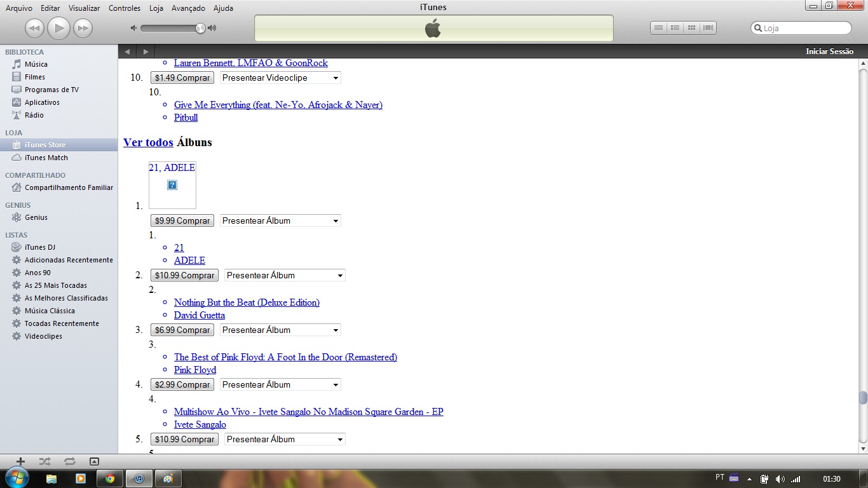This screenshot has height=488, width=868.
Task: Focus the Loja search field
Action: click(801, 28)
